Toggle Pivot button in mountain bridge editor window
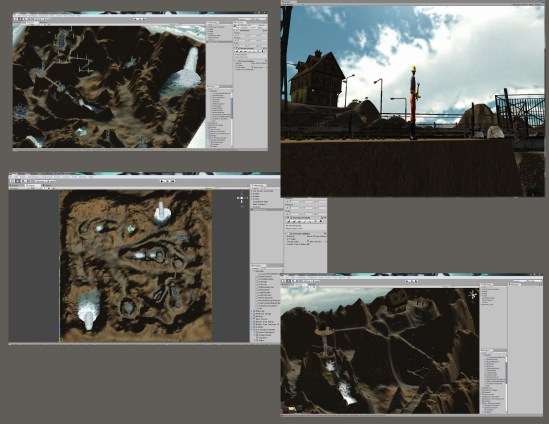Image resolution: width=549 pixels, height=424 pixels. pos(307,281)
